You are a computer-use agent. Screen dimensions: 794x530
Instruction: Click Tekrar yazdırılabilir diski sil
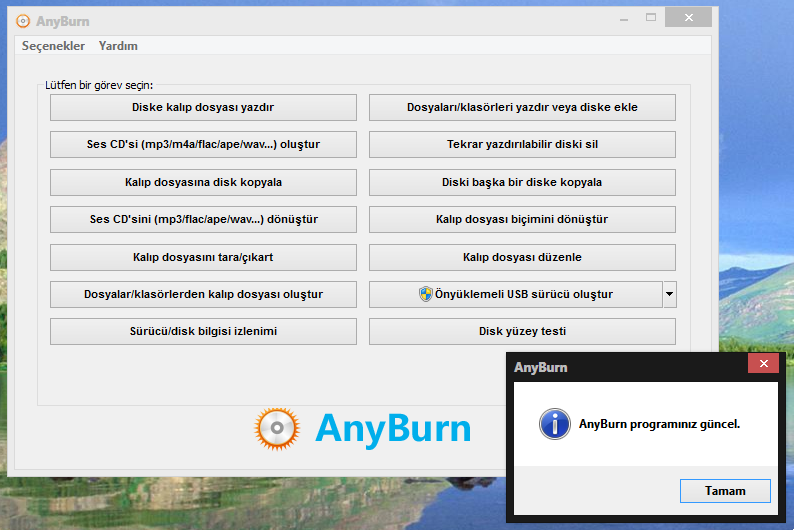tap(522, 144)
